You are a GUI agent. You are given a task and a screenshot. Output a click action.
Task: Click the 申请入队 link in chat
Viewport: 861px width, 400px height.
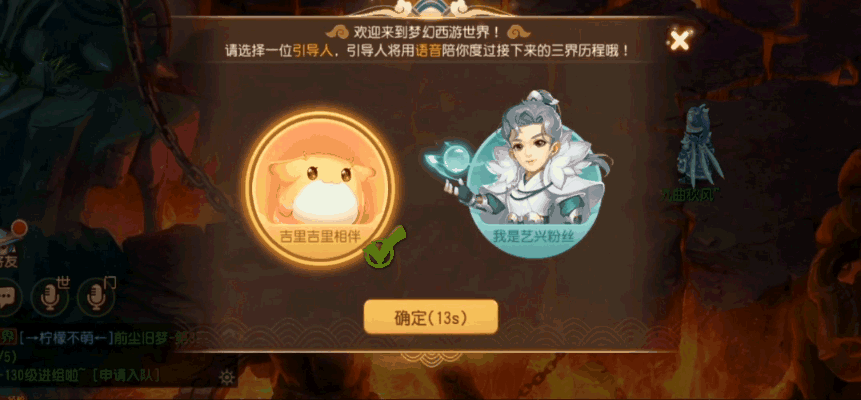coord(126,376)
